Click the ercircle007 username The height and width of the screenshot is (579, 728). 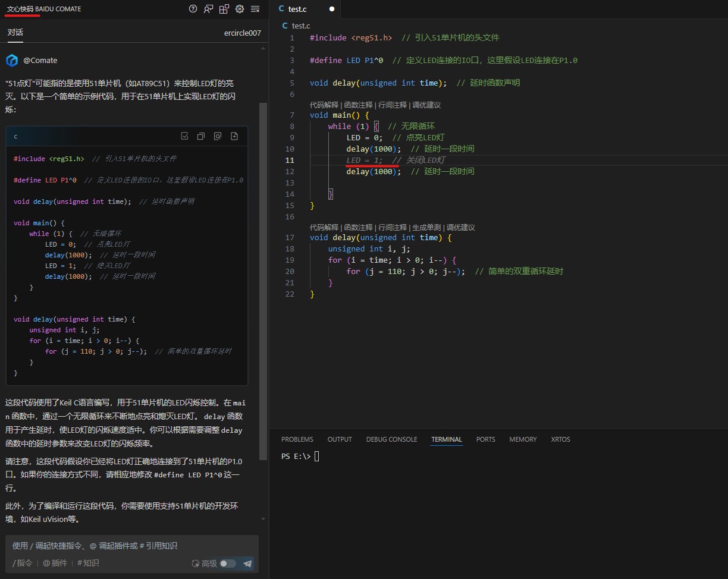pyautogui.click(x=243, y=33)
